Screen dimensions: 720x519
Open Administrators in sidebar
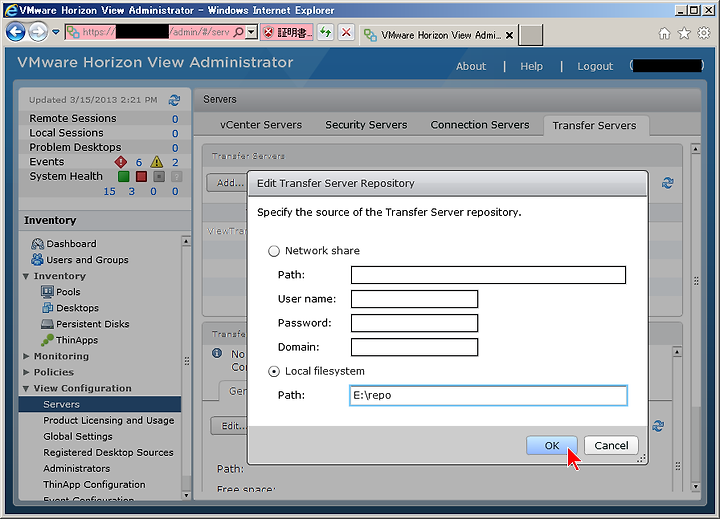tap(77, 468)
